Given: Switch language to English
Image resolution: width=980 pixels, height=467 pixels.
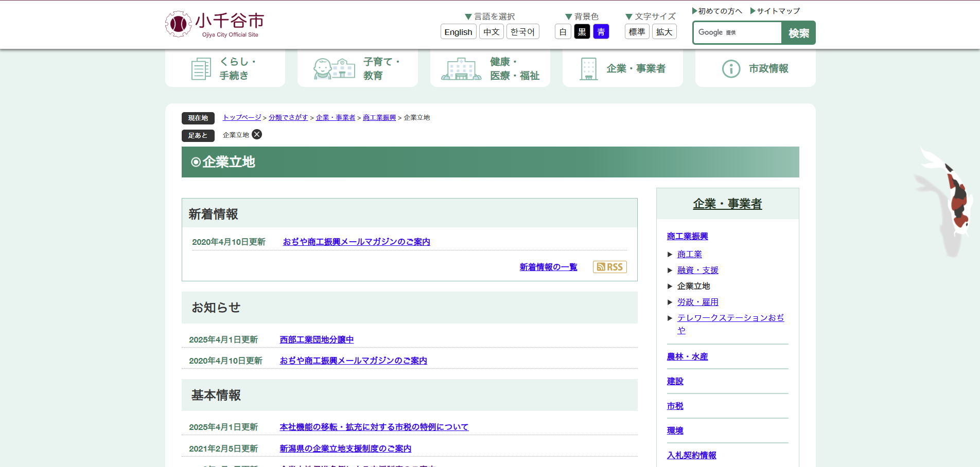Looking at the screenshot, I should pyautogui.click(x=458, y=32).
